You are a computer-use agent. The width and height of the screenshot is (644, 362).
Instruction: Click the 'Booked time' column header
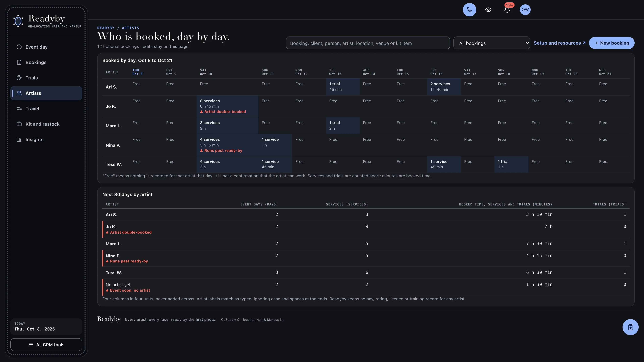tap(505, 204)
